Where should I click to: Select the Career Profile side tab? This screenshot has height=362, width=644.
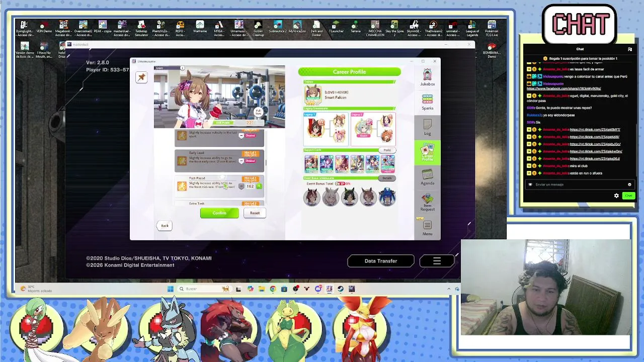427,152
